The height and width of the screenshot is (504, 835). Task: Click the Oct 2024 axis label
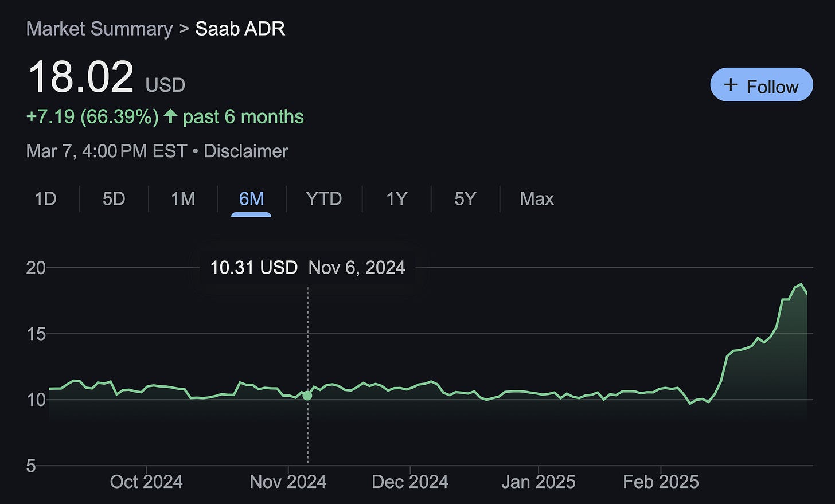pyautogui.click(x=146, y=481)
